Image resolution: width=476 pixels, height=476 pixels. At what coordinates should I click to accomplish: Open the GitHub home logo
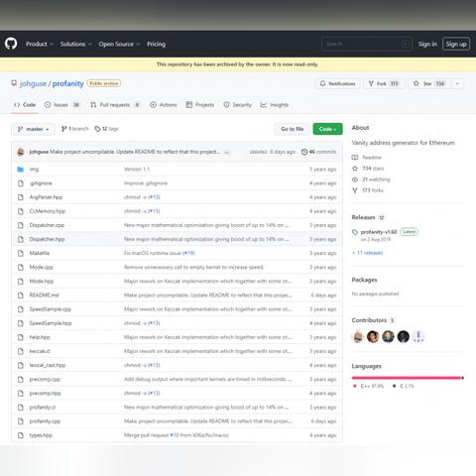pyautogui.click(x=11, y=44)
